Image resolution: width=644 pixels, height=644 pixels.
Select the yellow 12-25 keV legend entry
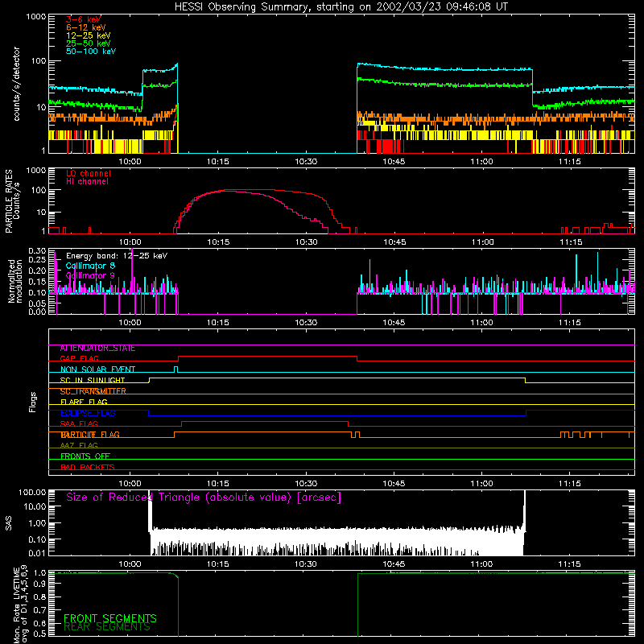pos(89,35)
